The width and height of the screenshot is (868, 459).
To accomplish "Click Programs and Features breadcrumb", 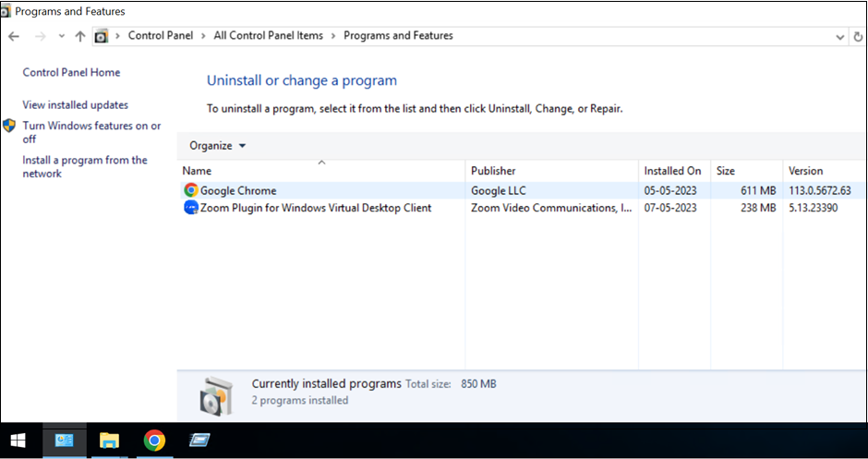I will tap(398, 35).
